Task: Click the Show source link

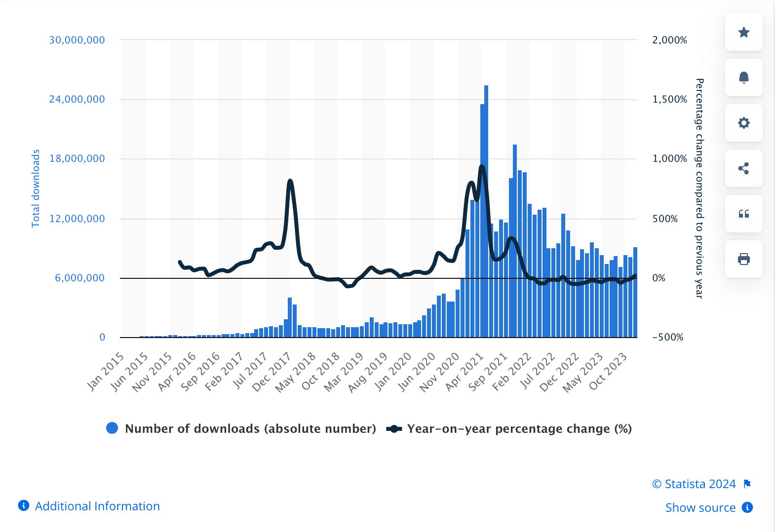Action: coord(700,508)
